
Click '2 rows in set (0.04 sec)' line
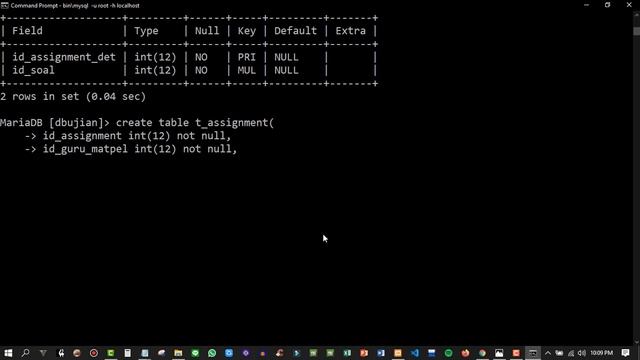(x=73, y=97)
